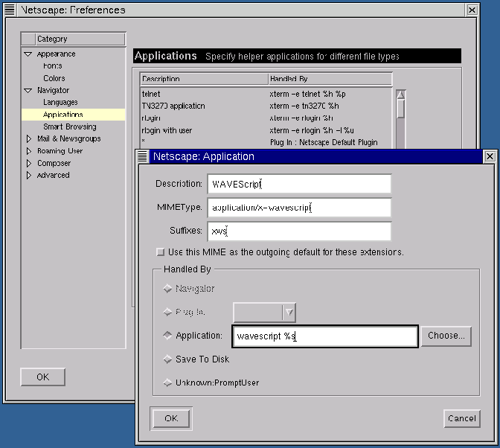Expand the Advanced category
The image size is (500, 448).
click(29, 176)
